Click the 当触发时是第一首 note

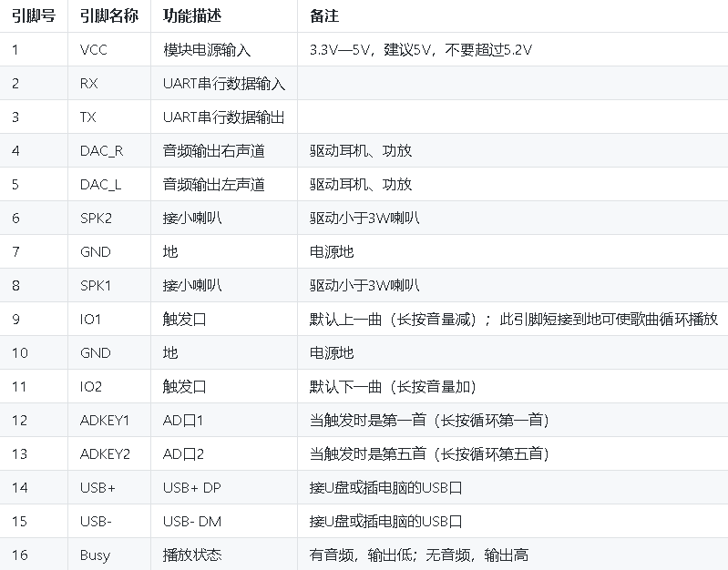pos(429,421)
